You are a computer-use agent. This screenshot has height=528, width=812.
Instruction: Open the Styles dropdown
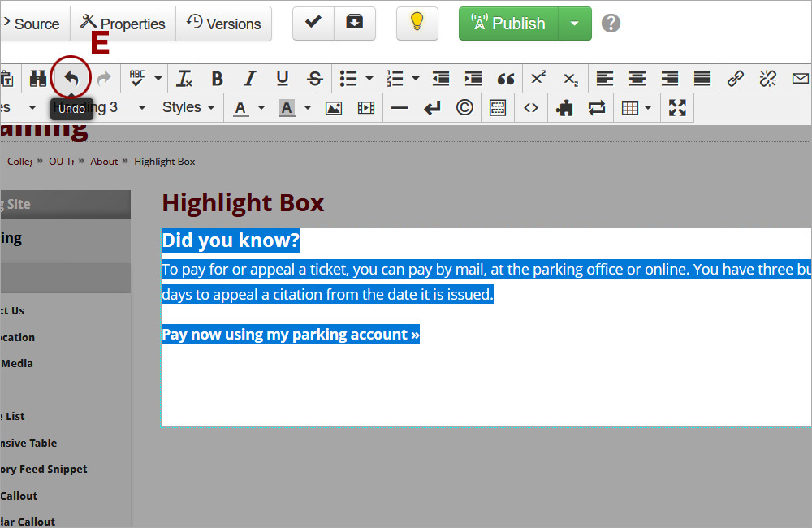pyautogui.click(x=188, y=107)
